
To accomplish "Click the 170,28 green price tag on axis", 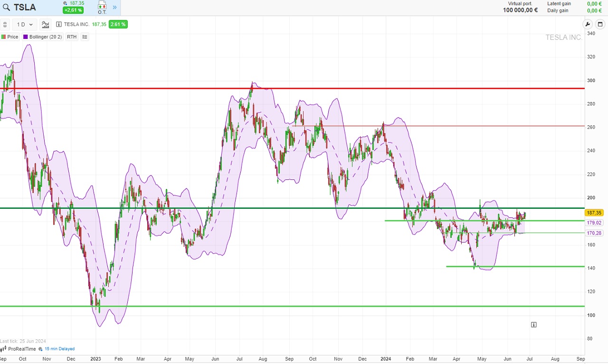I will click(594, 233).
